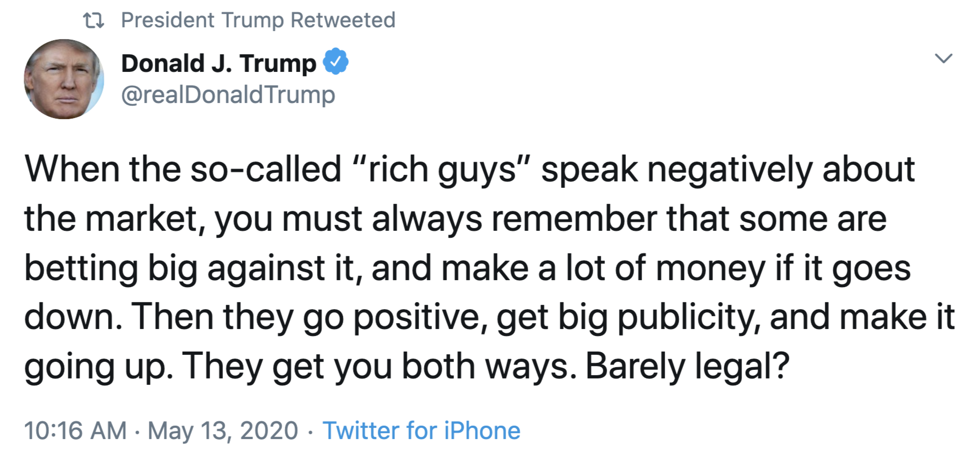Click the "President Trump Retweeted" label
980x452 pixels.
(x=258, y=20)
